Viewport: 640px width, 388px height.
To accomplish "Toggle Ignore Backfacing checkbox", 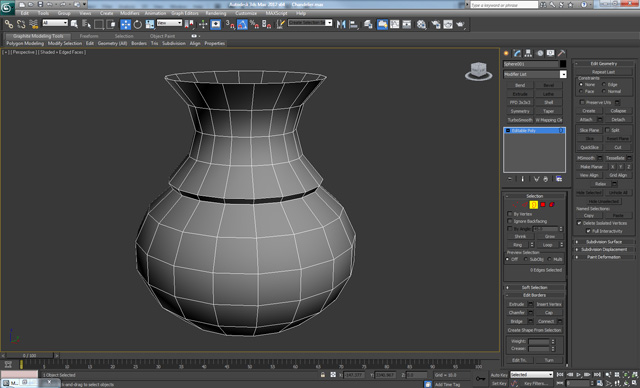I will [509, 221].
